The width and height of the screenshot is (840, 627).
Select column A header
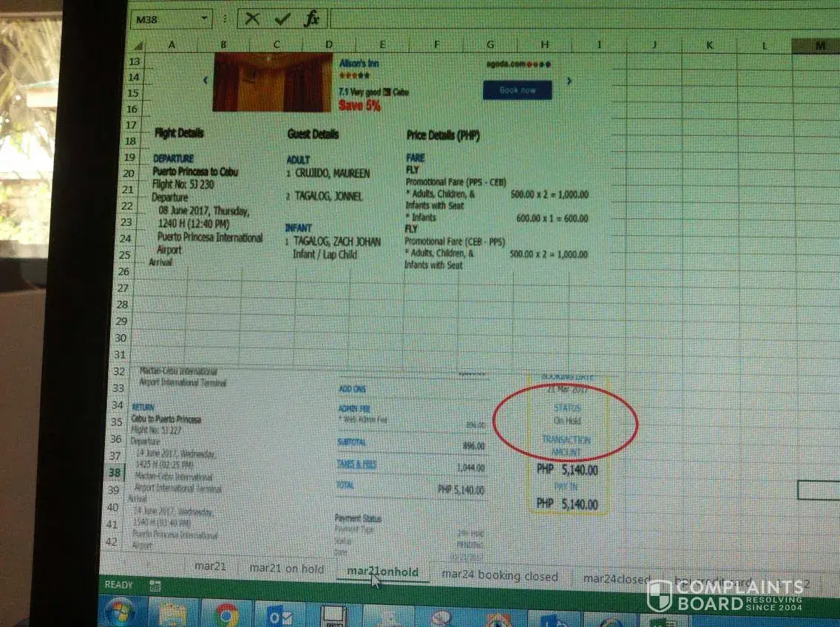[172, 45]
